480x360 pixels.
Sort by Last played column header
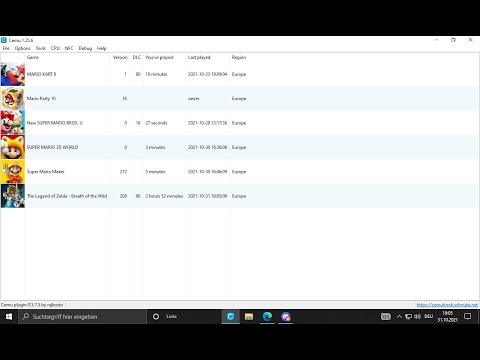point(207,57)
